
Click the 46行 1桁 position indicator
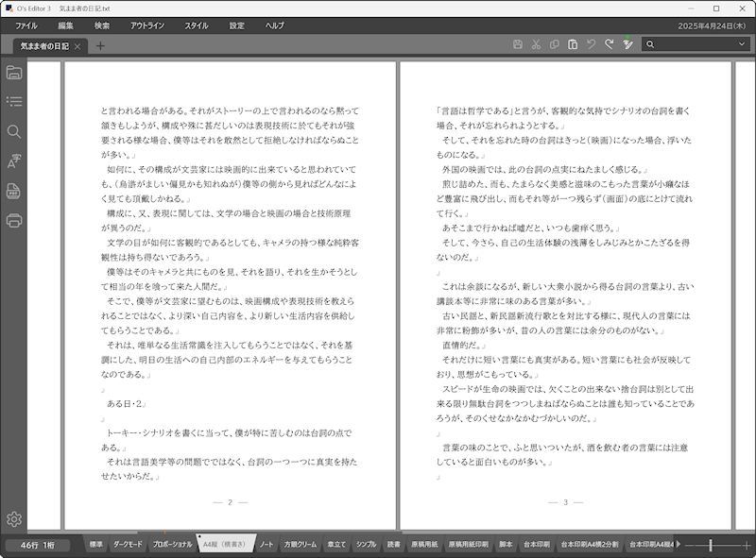(x=38, y=545)
